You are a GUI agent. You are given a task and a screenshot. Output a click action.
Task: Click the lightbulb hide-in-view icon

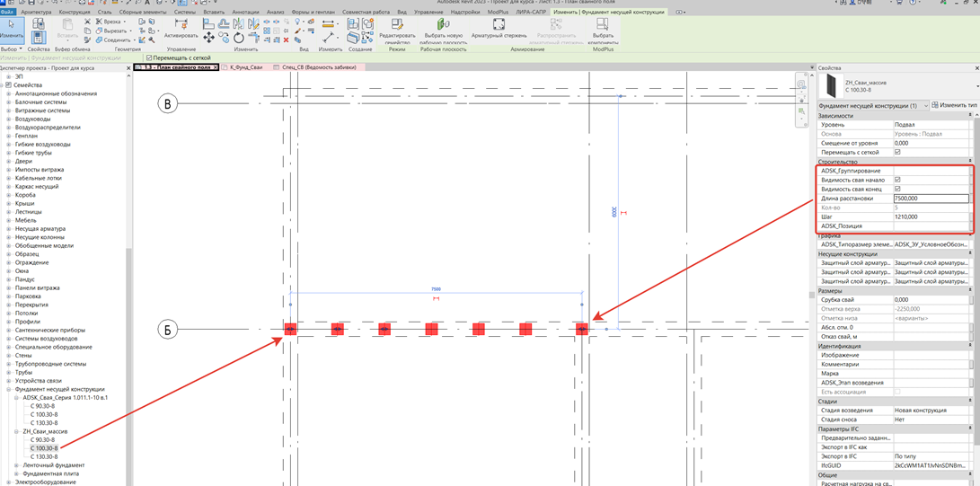click(x=298, y=22)
